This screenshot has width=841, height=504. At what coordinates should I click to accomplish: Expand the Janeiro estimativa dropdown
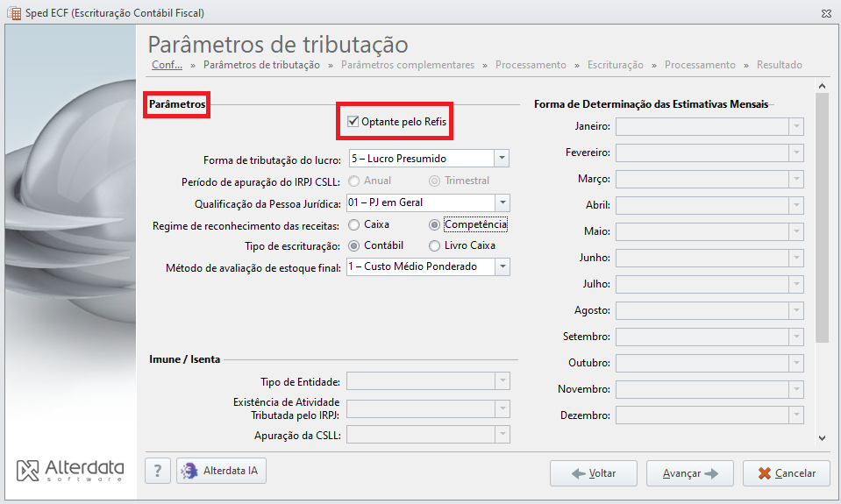796,126
